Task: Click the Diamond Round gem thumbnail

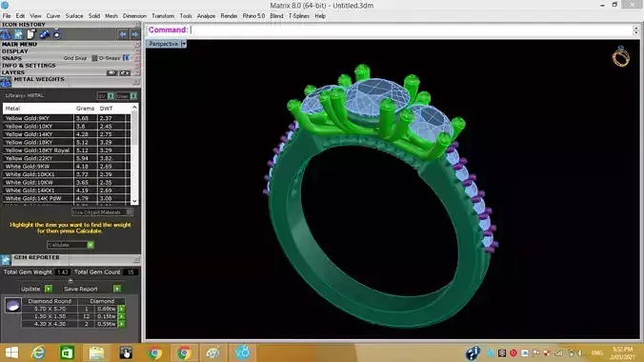Action: point(13,306)
